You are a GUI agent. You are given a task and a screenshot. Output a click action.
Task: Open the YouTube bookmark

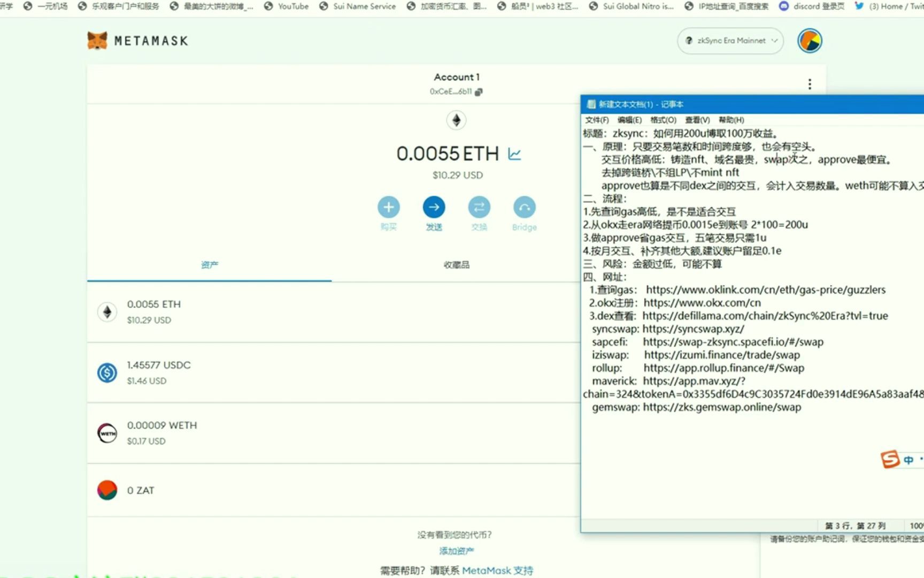point(287,6)
